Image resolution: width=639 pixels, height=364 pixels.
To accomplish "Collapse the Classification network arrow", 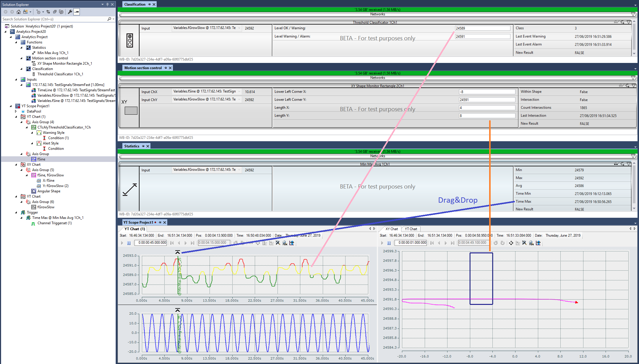I will tap(633, 14).
